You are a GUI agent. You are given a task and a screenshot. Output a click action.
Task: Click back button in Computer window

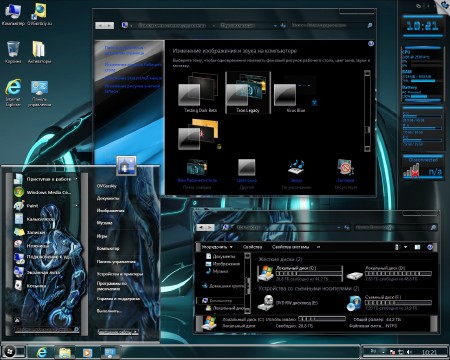[x=201, y=227]
